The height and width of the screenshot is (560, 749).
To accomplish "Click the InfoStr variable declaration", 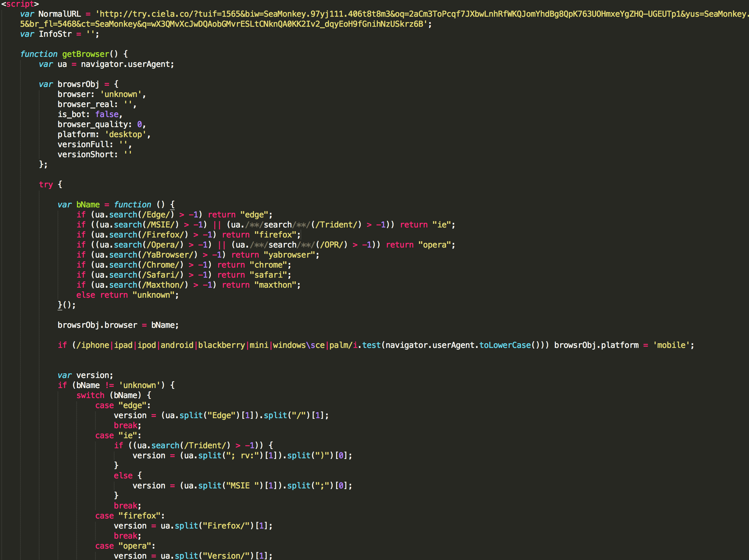I will click(x=60, y=34).
